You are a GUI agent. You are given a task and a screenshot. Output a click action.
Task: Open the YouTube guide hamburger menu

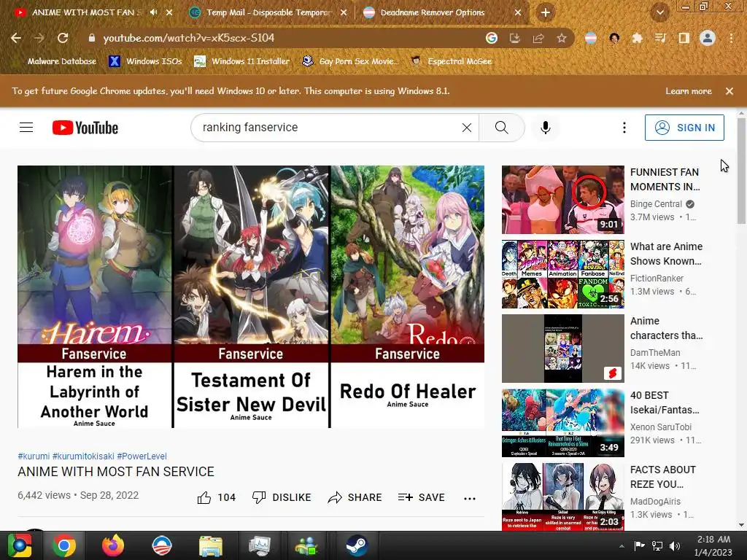tap(26, 128)
